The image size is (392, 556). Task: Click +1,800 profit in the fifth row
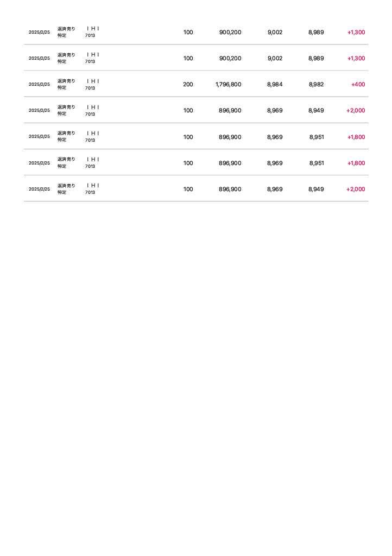point(356,137)
